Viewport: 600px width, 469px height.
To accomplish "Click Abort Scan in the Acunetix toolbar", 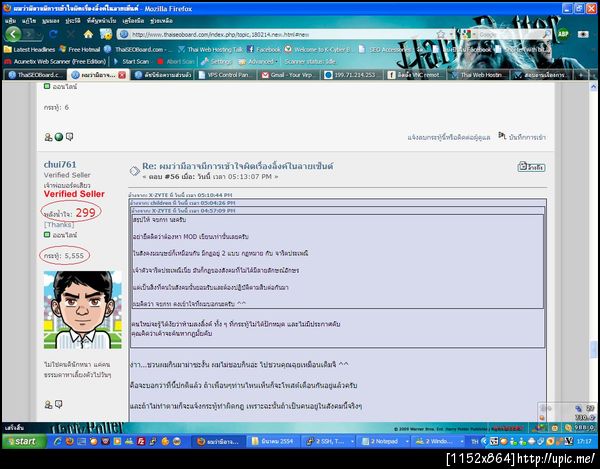I will click(x=176, y=61).
